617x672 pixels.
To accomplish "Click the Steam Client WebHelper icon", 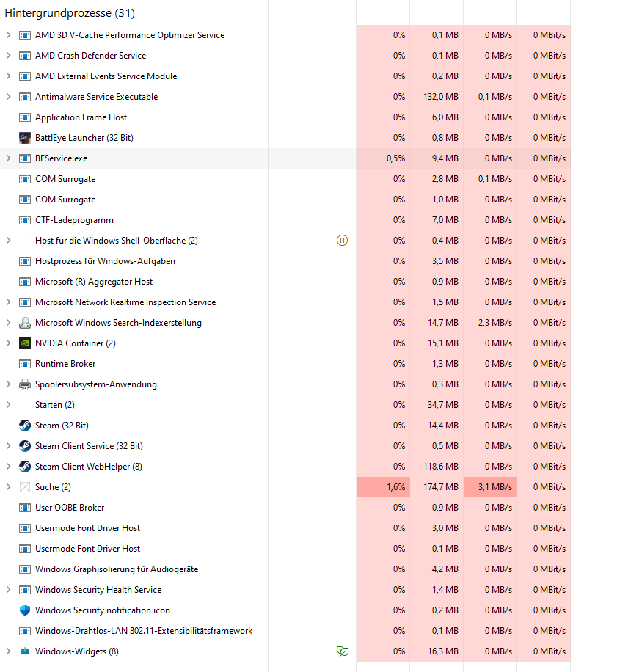I will point(25,467).
